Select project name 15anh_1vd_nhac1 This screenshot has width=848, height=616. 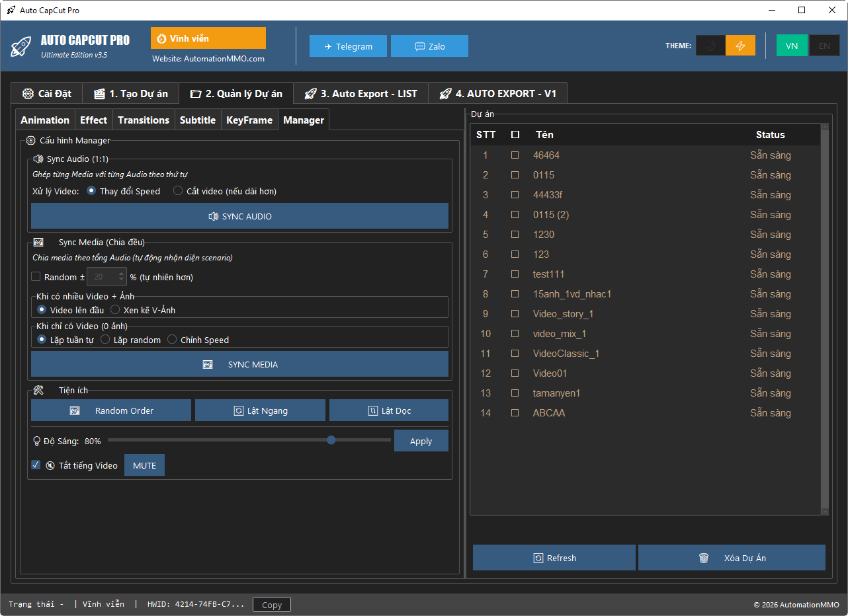coord(572,294)
